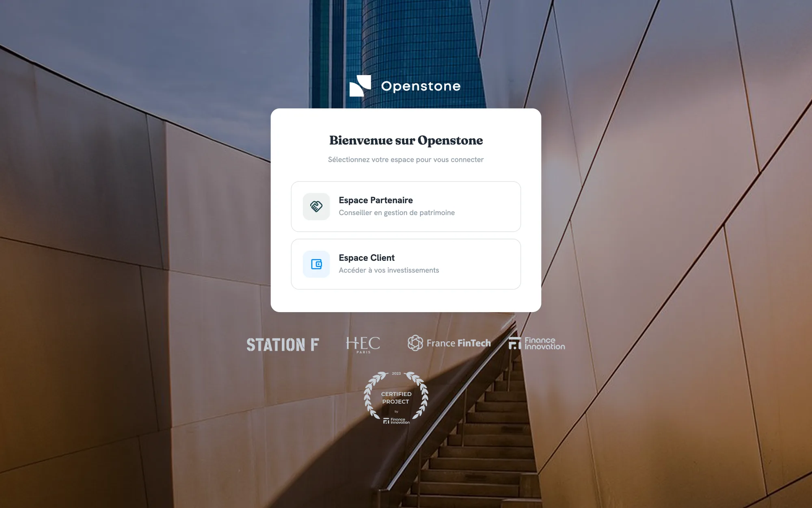Click 'Sélectionnez votre espace pour vous connecter' text
The image size is (812, 508).
click(406, 160)
